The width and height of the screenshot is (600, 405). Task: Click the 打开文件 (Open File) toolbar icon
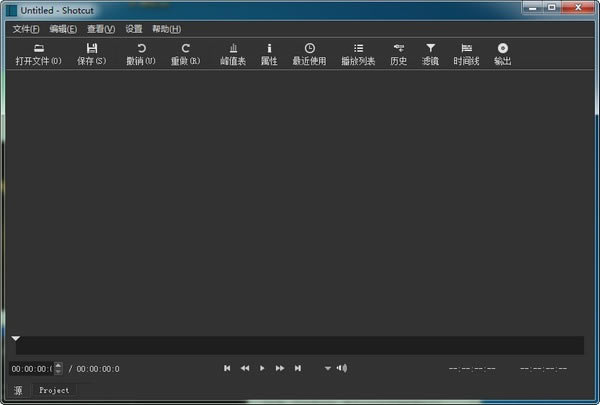(38, 54)
